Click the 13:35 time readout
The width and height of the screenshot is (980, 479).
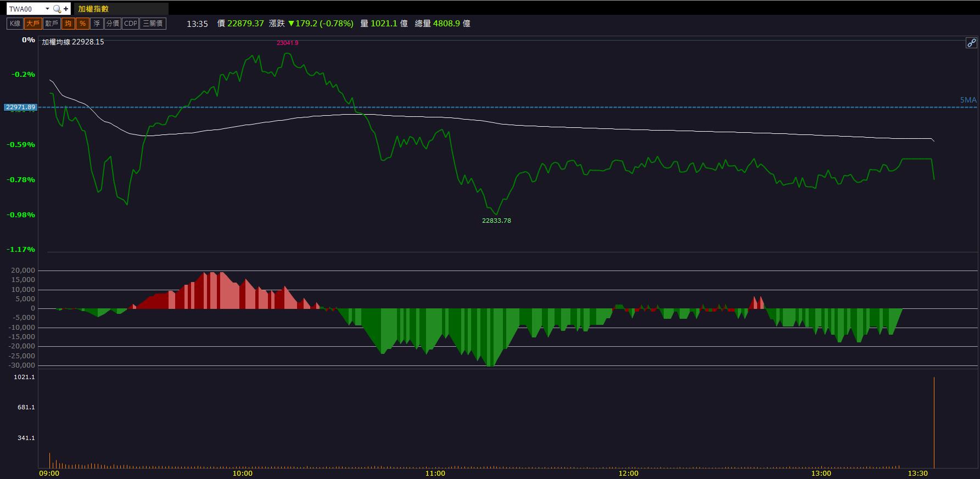click(197, 24)
